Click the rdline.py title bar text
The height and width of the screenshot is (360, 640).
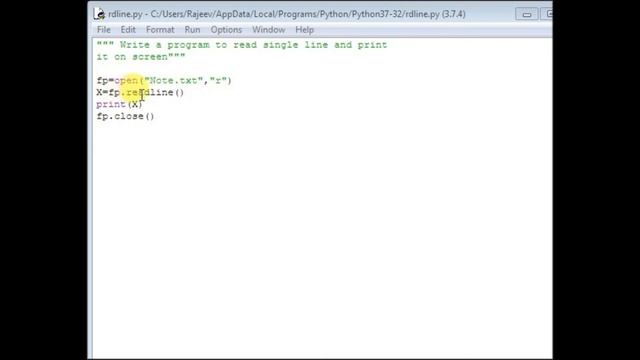pos(287,14)
